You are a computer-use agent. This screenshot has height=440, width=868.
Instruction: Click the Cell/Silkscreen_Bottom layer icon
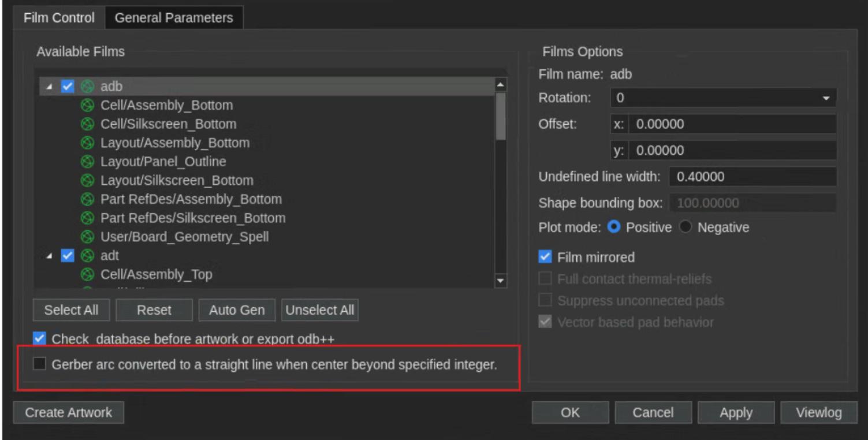(x=87, y=124)
